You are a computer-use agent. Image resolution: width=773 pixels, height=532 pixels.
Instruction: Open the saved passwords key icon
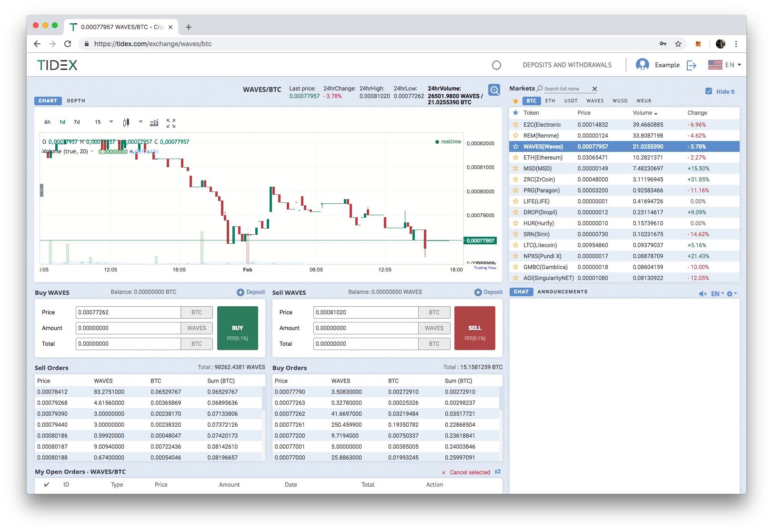[663, 44]
